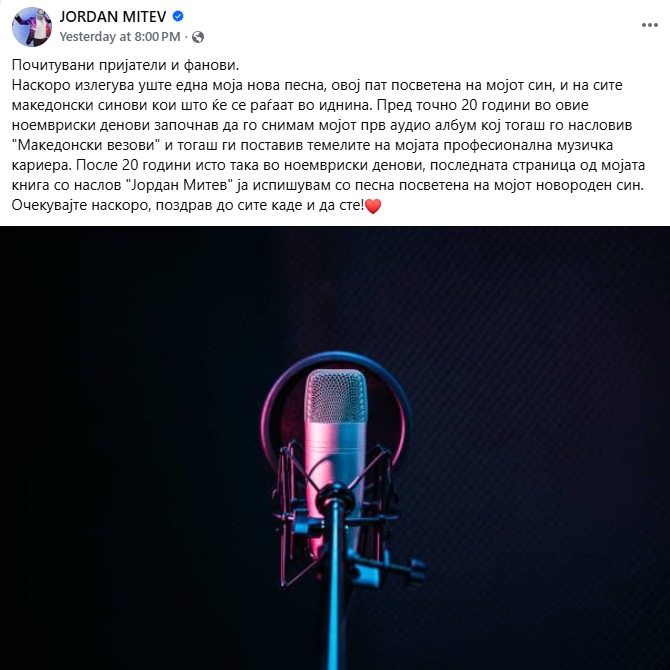Screen dimensions: 670x670
Task: Click the quoted book title "Јордан Митев"
Action: [x=181, y=185]
